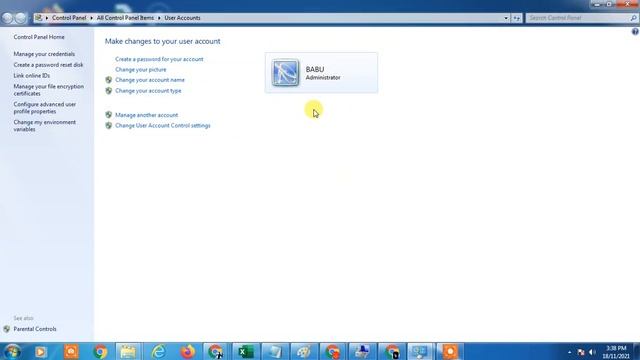The width and height of the screenshot is (640, 360).
Task: Click Change User Account Control settings
Action: [x=163, y=125]
